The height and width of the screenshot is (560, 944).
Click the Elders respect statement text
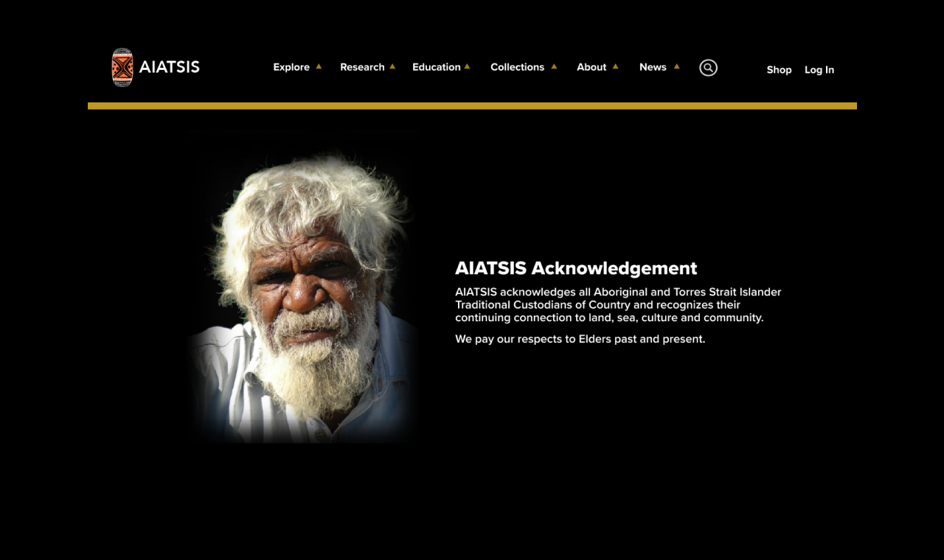click(580, 339)
